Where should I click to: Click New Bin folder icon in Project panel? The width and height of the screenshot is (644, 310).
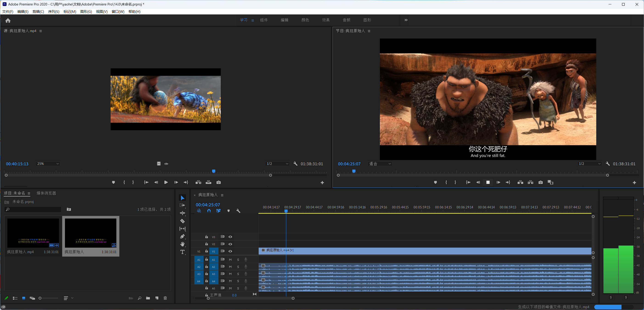148,298
